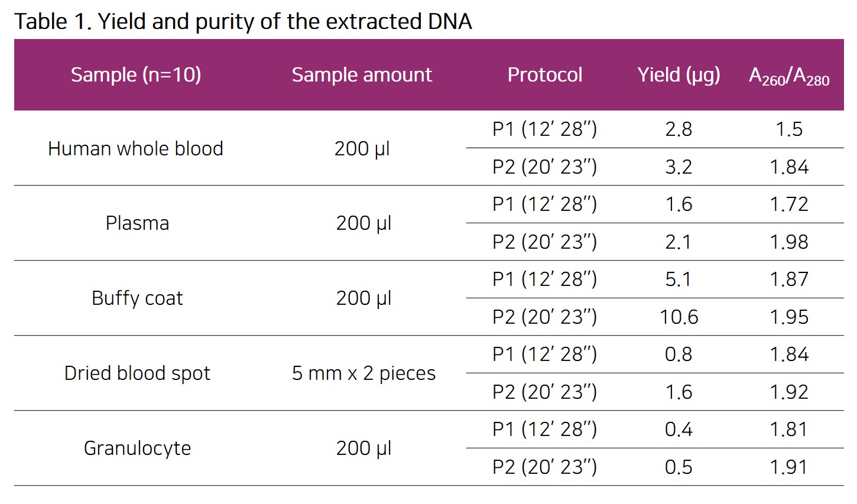Select the "Buffy coat" sample cell
The image size is (857, 504).
[x=137, y=298]
